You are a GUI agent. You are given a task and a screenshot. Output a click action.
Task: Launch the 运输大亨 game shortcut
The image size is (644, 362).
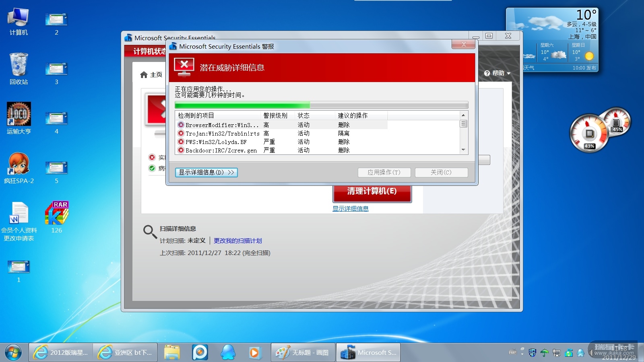pyautogui.click(x=19, y=118)
